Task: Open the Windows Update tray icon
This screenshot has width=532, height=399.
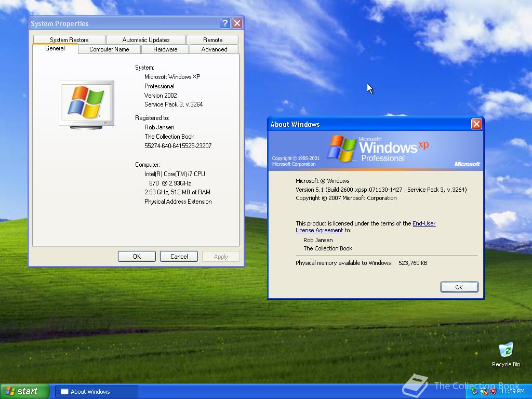Action: click(x=474, y=391)
